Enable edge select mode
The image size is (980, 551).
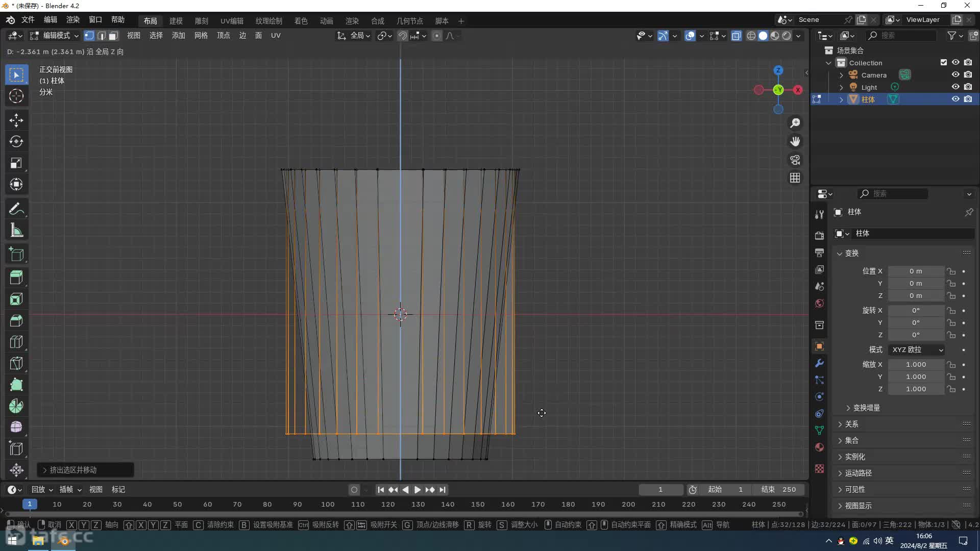102,36
